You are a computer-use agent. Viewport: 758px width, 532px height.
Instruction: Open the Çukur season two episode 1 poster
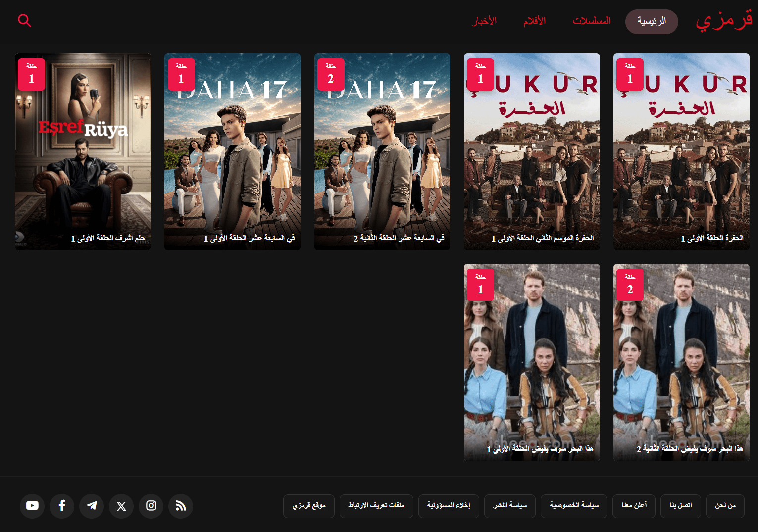point(532,152)
